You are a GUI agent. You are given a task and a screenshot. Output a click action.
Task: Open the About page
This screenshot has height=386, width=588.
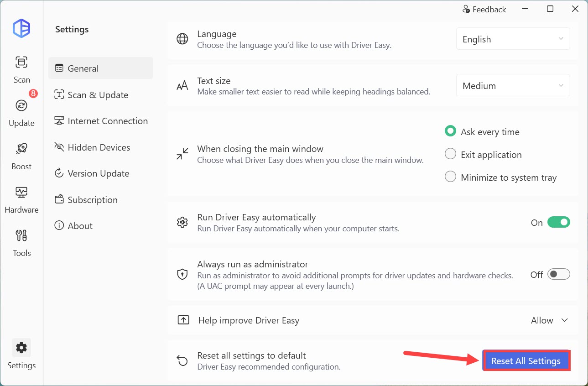click(101, 226)
